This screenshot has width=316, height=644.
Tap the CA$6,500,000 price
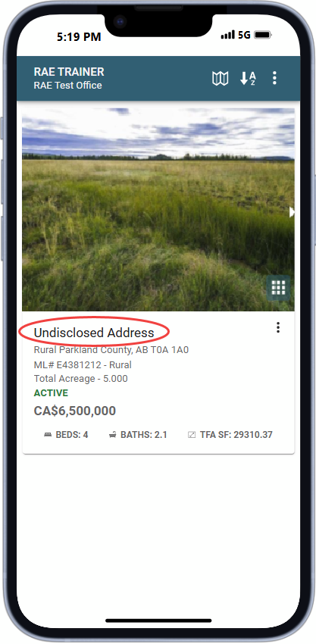coord(75,411)
